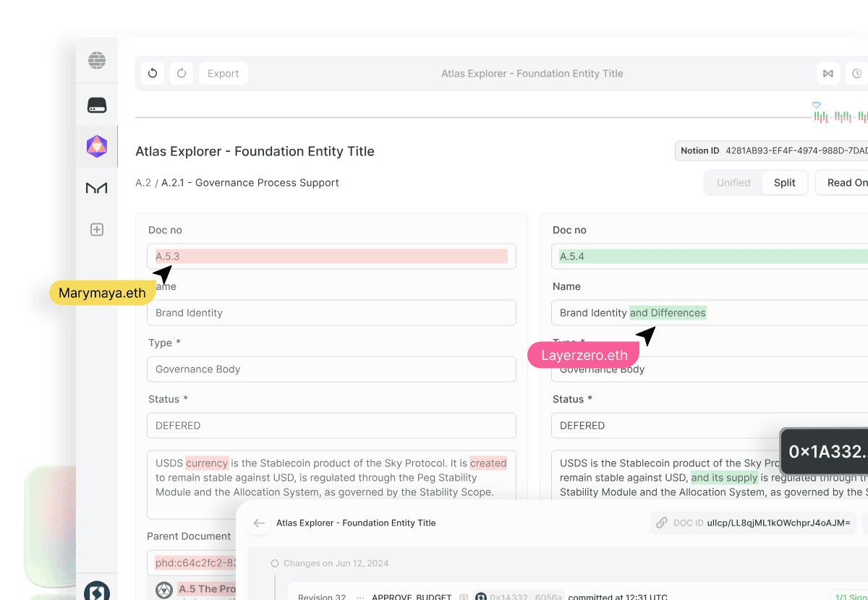Click circle marker beside Changes on Jun 12

[275, 563]
